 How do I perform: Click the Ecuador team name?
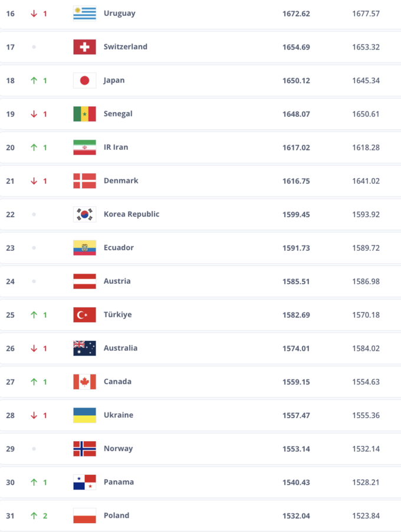[119, 248]
